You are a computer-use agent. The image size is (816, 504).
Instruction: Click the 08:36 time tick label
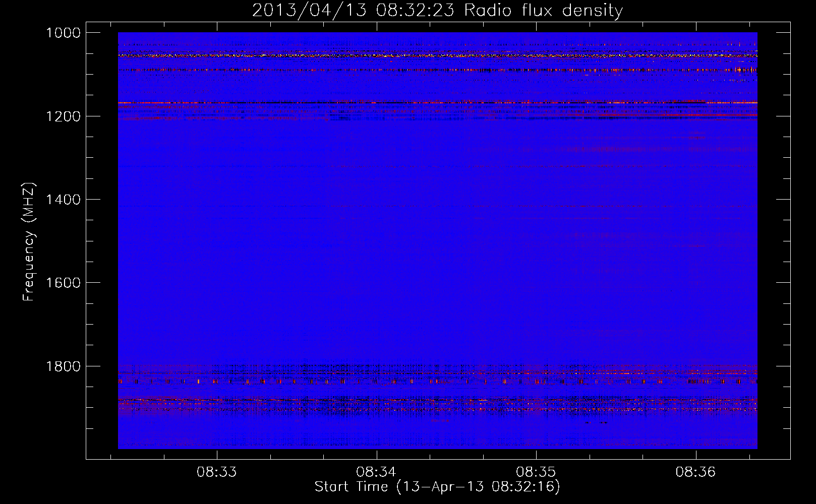695,472
